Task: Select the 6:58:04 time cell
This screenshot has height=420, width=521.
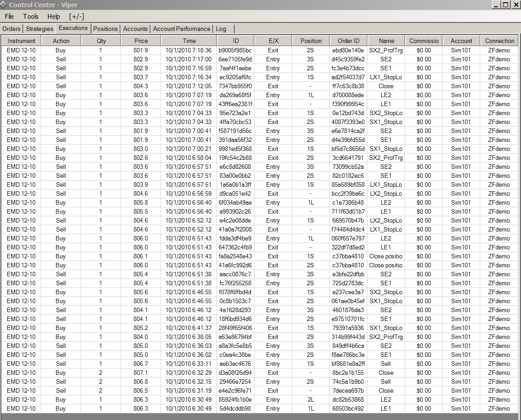Action: pyautogui.click(x=189, y=158)
